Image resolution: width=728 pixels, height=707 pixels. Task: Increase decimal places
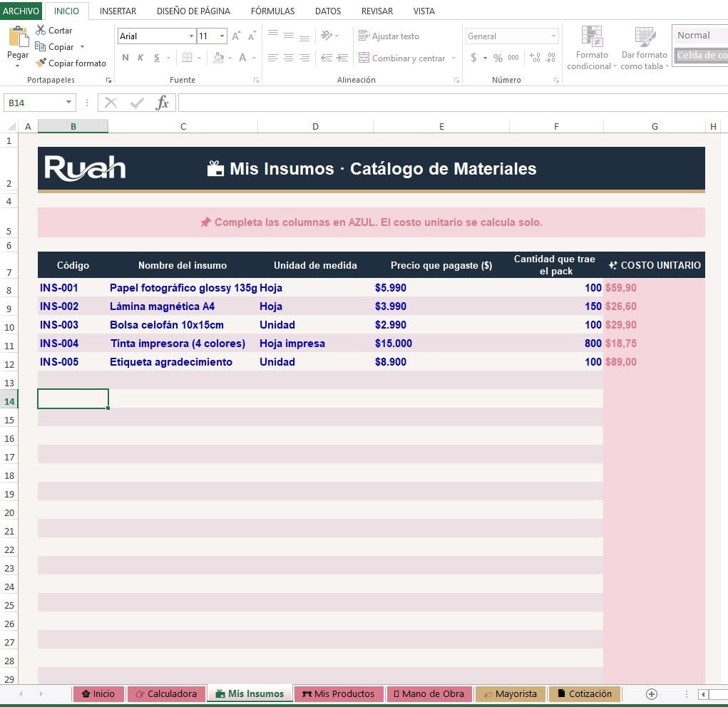tap(535, 58)
